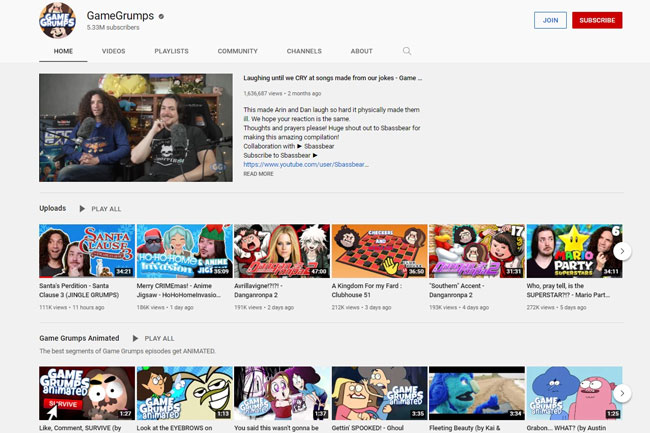
Task: Click '1,636,687 views - 2 months ago' text
Action: tap(282, 94)
